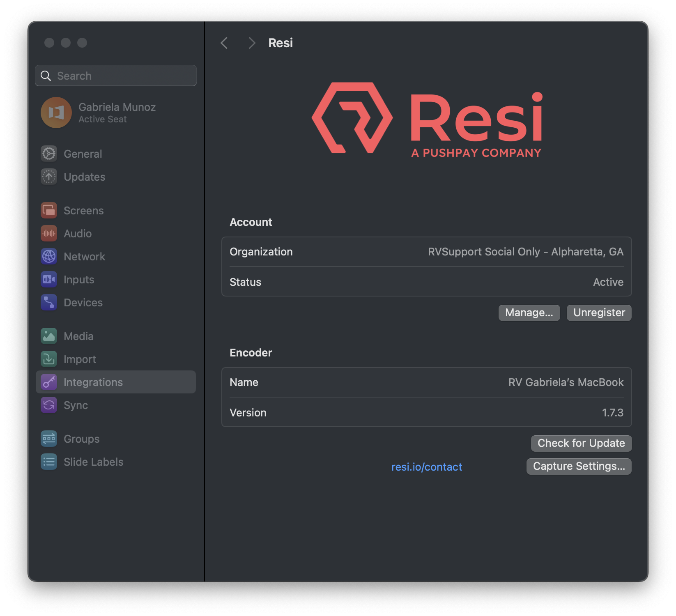This screenshot has width=676, height=616.
Task: Click the Unregister button
Action: 599,313
